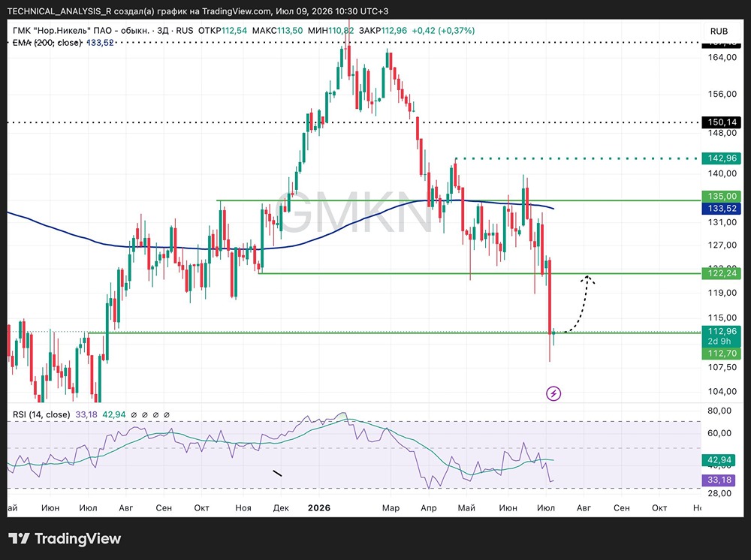Click the Ноя month label on the time axis
751x560 pixels.
pos(243,508)
